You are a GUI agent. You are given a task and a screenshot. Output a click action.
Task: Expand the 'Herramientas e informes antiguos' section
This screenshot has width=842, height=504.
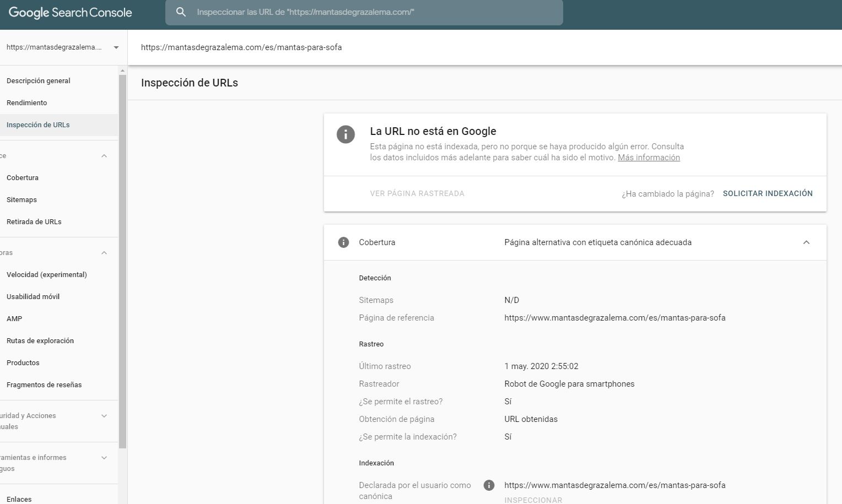pyautogui.click(x=104, y=458)
